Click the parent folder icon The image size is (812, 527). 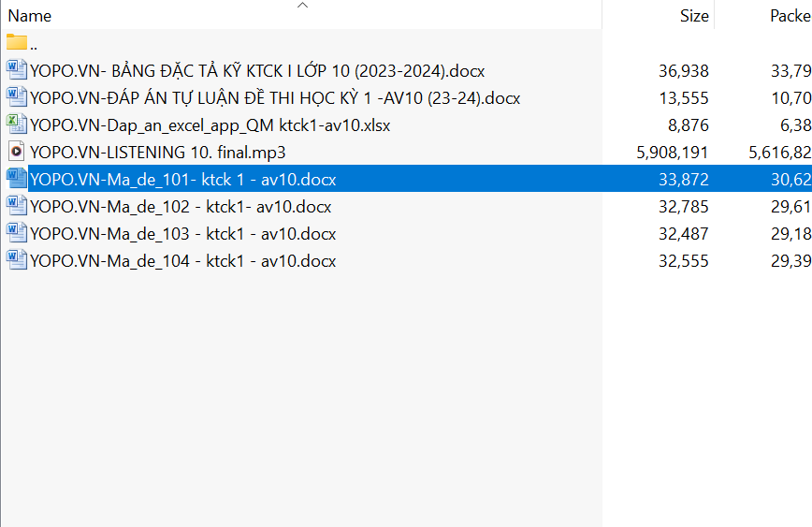[x=17, y=43]
